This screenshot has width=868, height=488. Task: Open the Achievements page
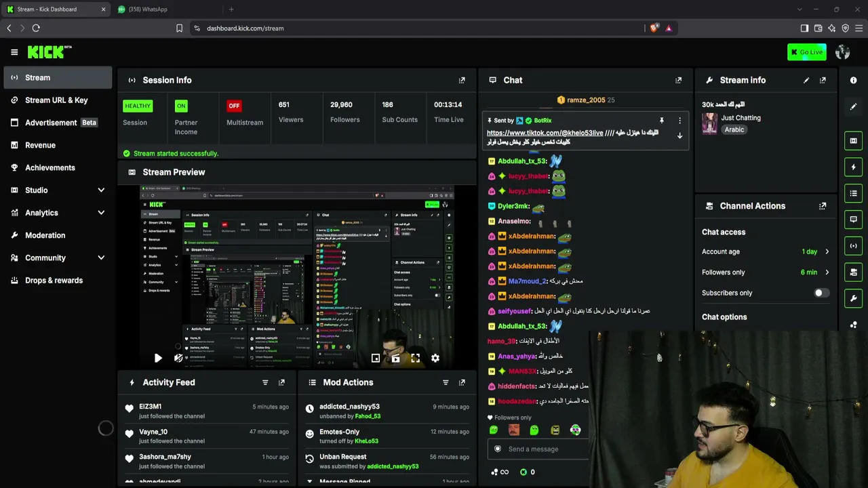[58, 167]
